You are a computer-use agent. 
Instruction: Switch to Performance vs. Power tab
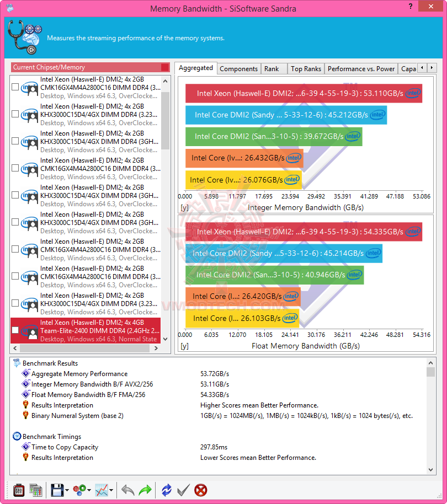point(361,69)
